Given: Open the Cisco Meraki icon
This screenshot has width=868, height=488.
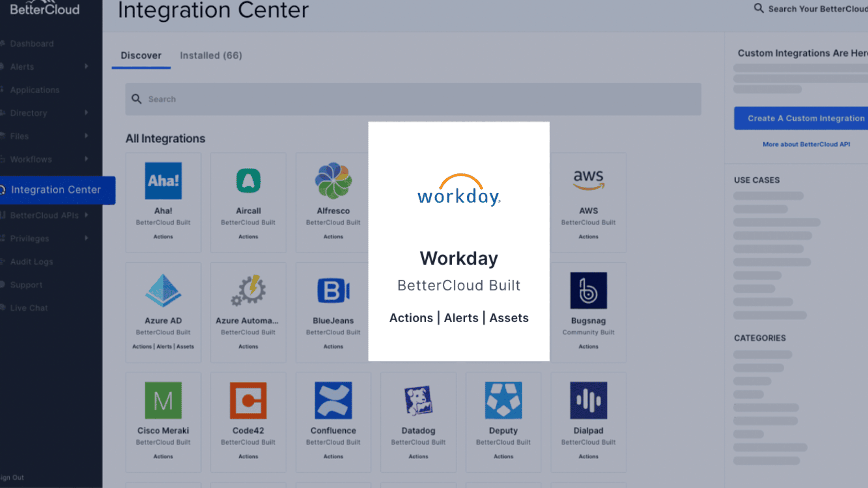Looking at the screenshot, I should (163, 400).
